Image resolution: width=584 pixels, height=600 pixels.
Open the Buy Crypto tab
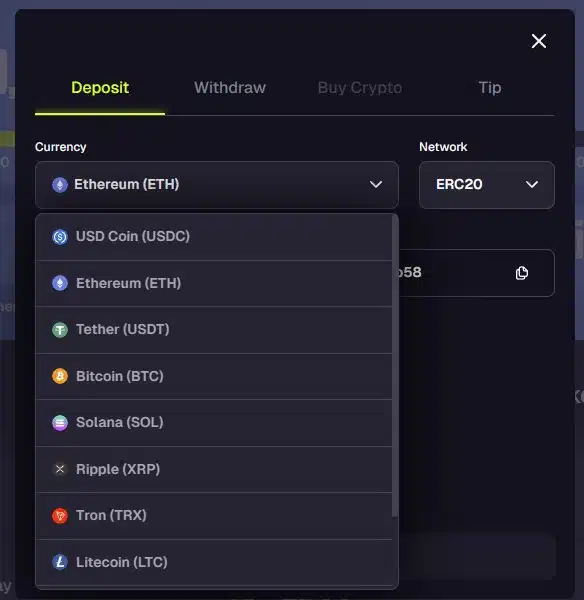tap(360, 88)
